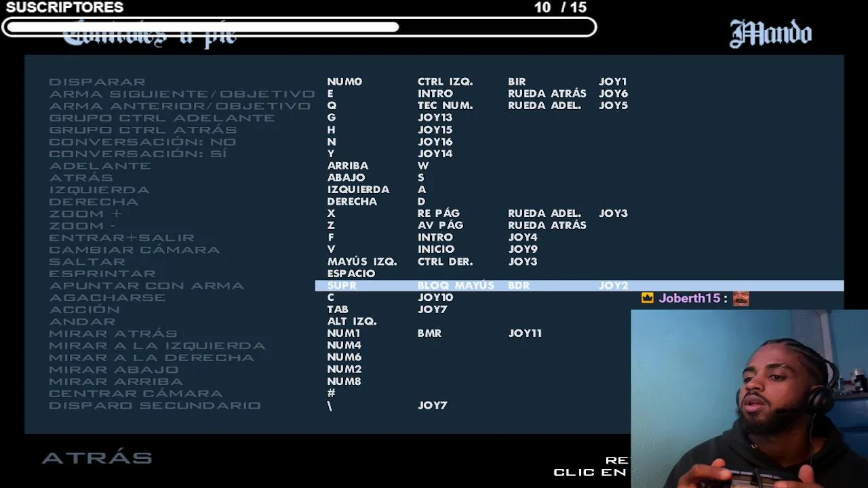
Task: Select the MIRAR A LA IZQUIERDA row
Action: (157, 346)
